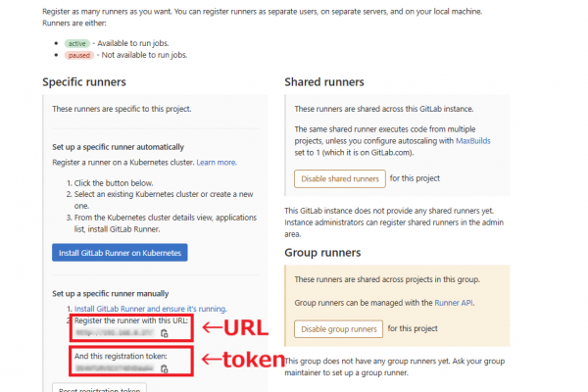This screenshot has height=392, width=588.
Task: Open the Runner API link
Action: [x=454, y=303]
